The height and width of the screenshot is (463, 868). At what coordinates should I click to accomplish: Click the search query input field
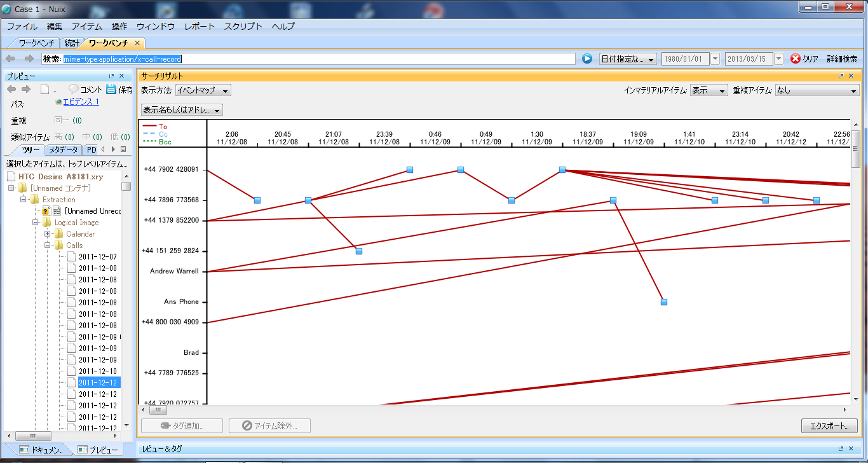click(x=308, y=59)
